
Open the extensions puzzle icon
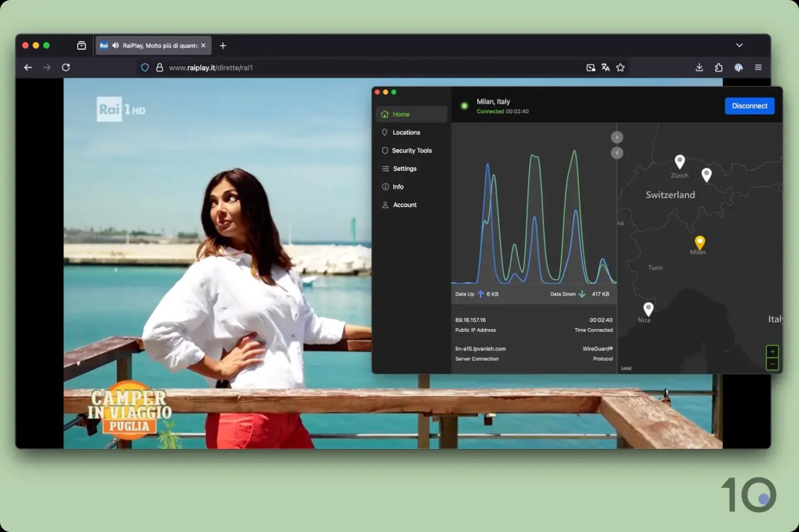[719, 68]
